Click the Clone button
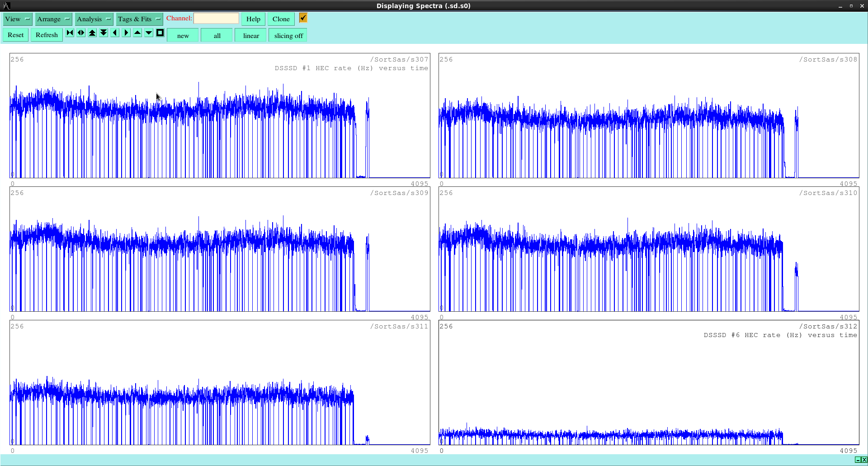The image size is (868, 466). [x=281, y=19]
